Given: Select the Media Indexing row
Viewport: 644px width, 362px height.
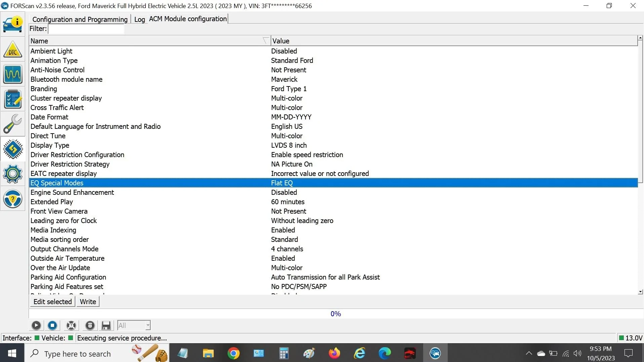Looking at the screenshot, I should pos(333,230).
